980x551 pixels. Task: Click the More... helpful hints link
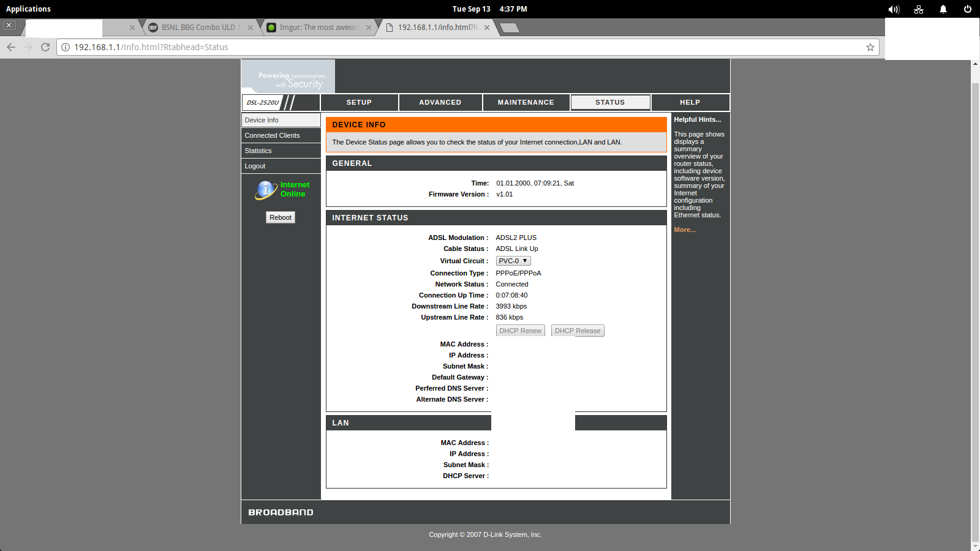point(685,230)
